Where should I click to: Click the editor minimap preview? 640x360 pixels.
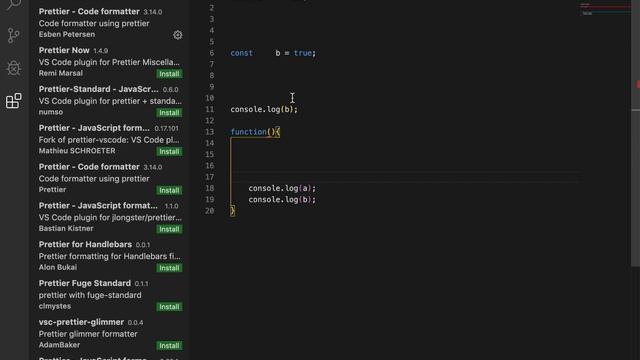coord(605,9)
